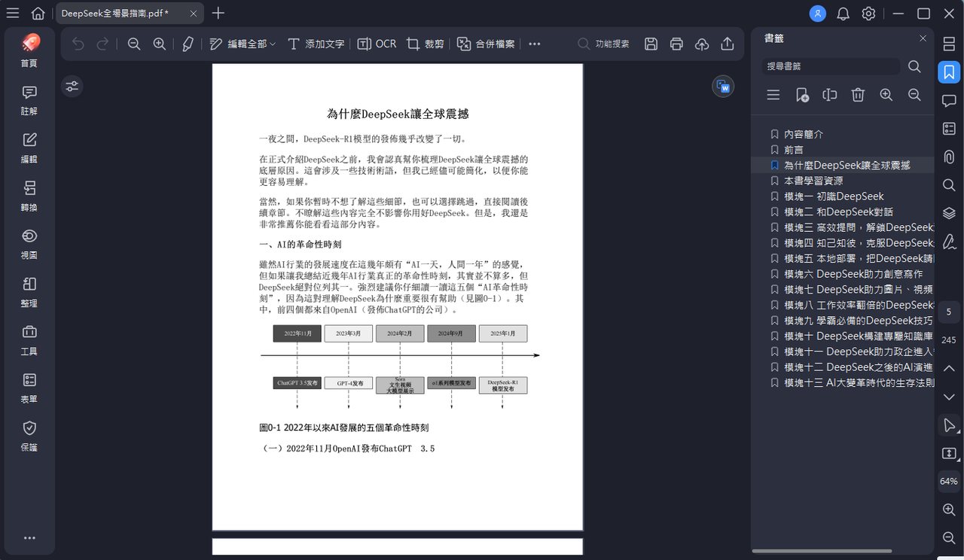
Task: Open the layers panel
Action: click(949, 213)
